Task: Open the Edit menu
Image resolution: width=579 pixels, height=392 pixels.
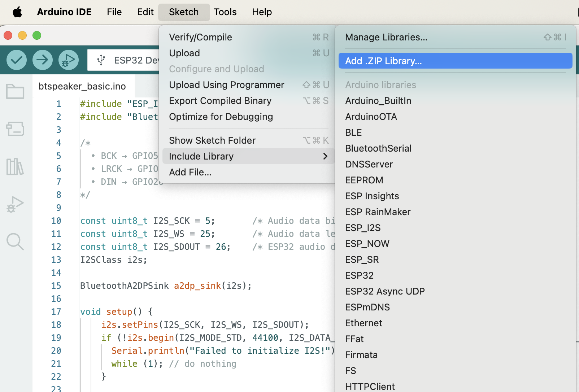Action: 145,12
